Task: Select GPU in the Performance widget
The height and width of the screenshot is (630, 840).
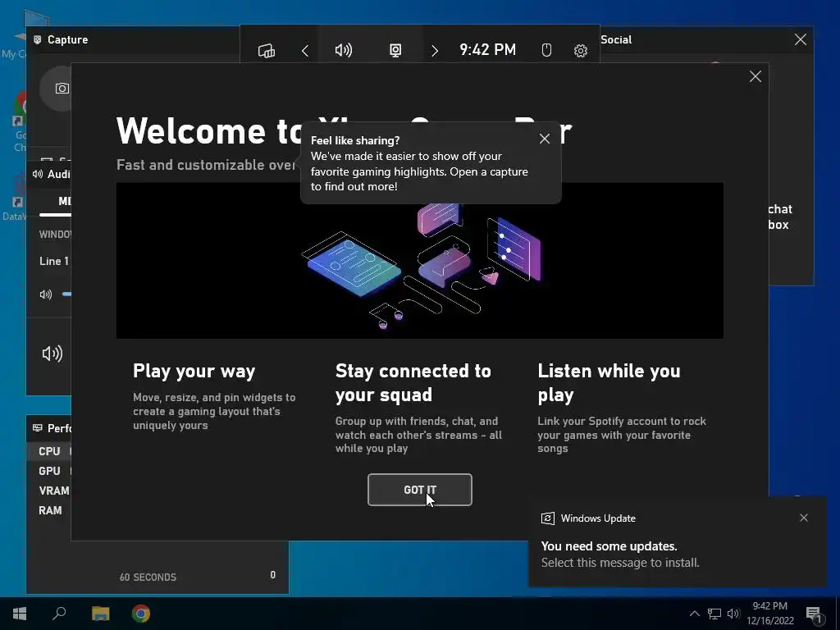Action: click(49, 471)
